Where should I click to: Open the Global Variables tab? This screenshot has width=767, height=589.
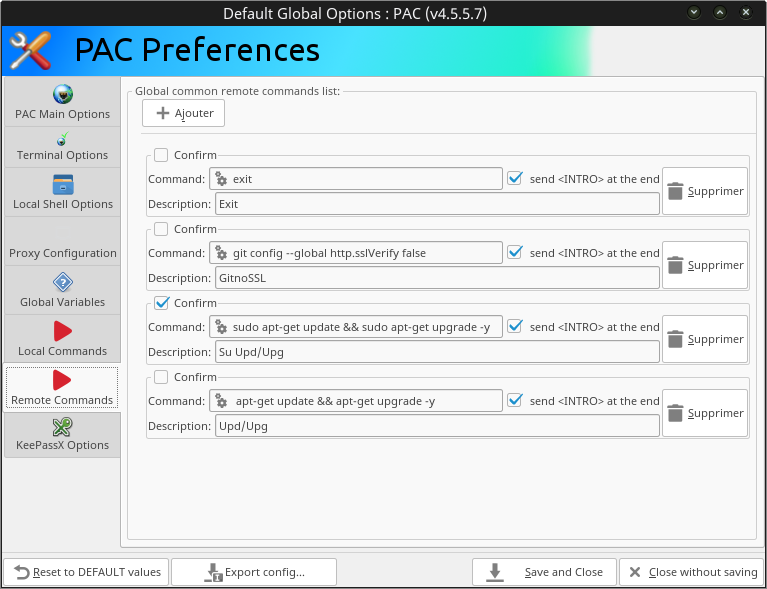[62, 290]
